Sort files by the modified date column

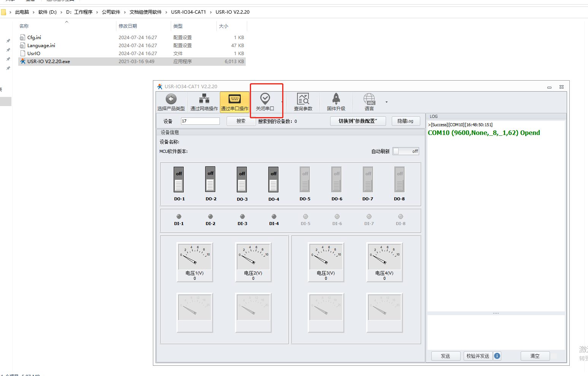pyautogui.click(x=128, y=26)
